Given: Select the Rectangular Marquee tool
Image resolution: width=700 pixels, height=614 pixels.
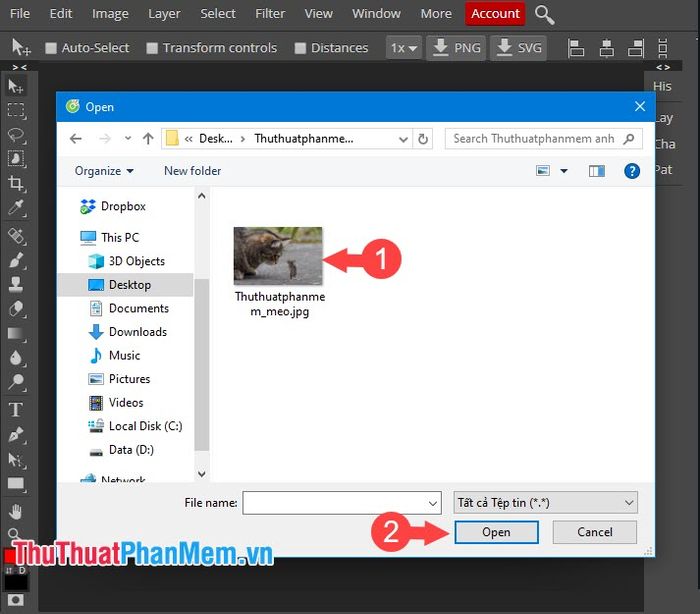Looking at the screenshot, I should [16, 110].
